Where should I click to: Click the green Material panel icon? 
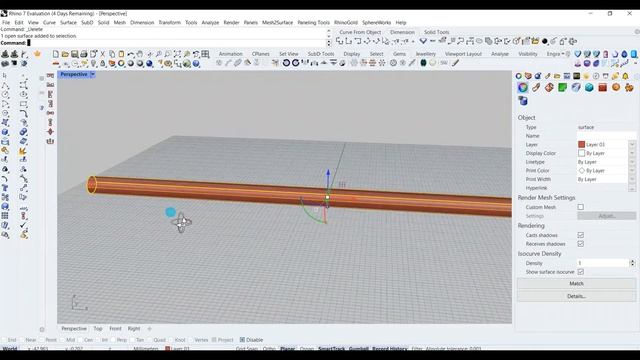562,87
